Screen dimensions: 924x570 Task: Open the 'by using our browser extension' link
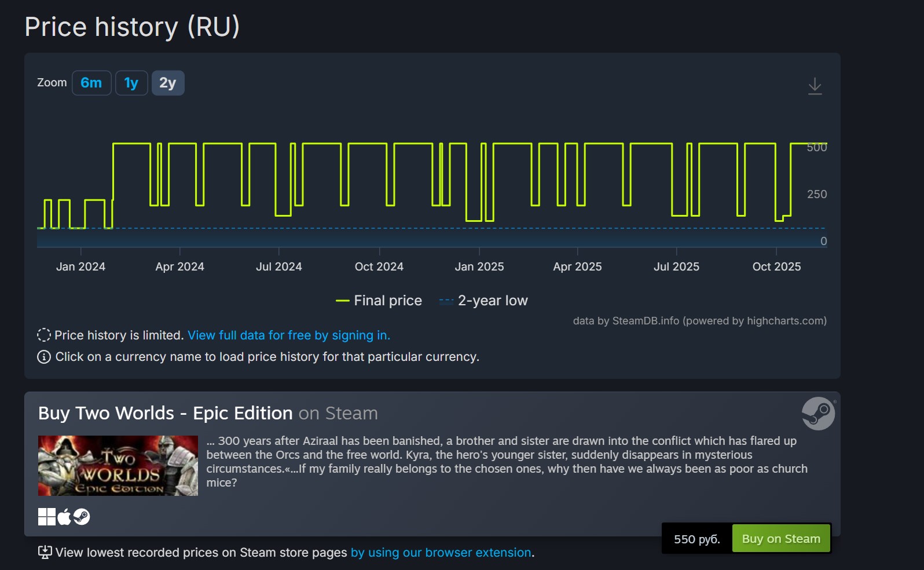441,553
